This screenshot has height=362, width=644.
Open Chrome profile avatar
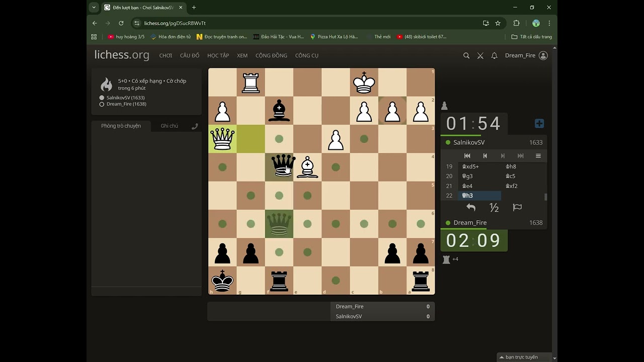pos(536,23)
